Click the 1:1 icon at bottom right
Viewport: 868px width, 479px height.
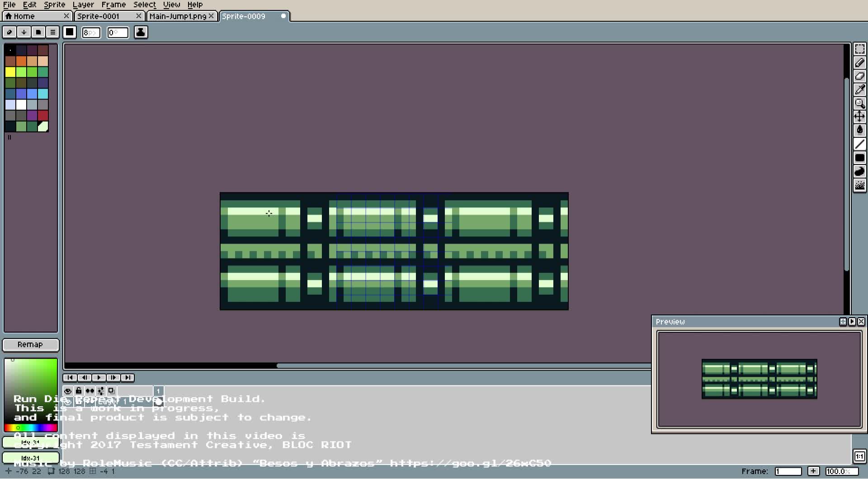[x=859, y=456]
